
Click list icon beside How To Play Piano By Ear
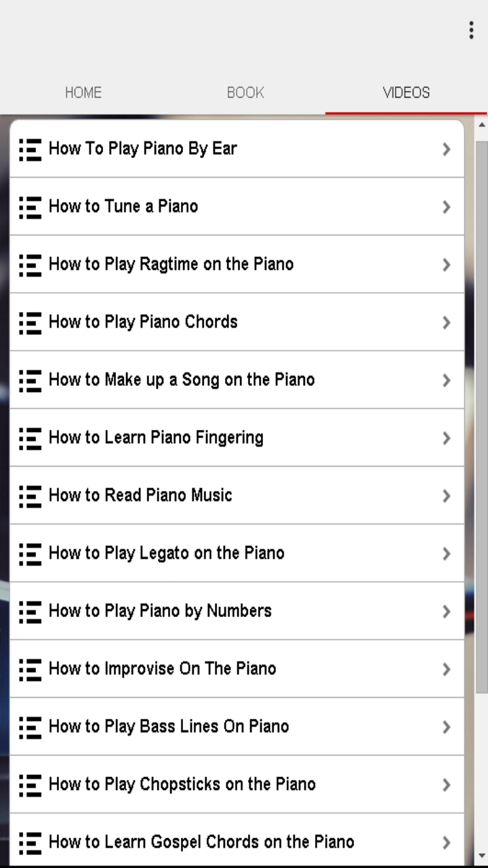coord(30,149)
